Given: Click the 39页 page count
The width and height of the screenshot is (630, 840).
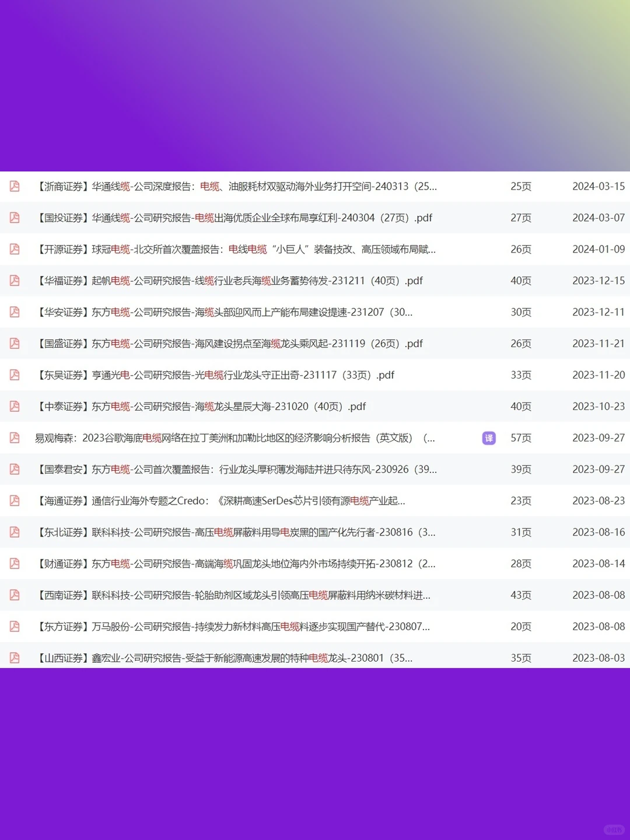Looking at the screenshot, I should tap(521, 470).
